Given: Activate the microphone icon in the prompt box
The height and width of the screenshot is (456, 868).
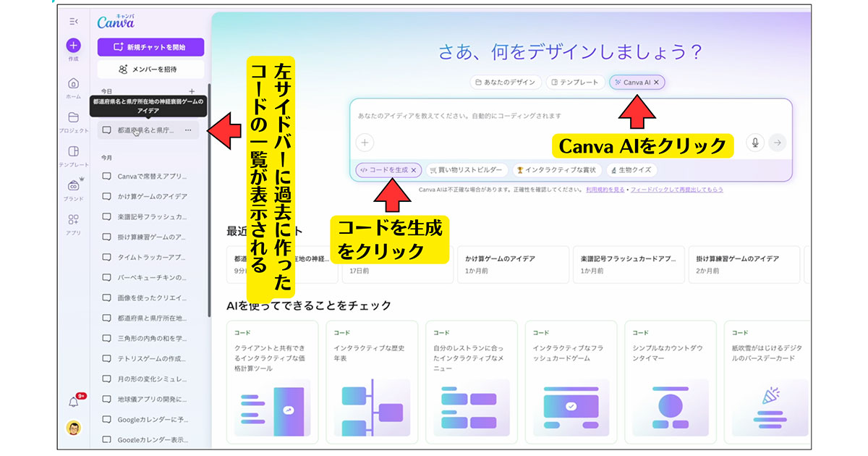Looking at the screenshot, I should pos(755,143).
